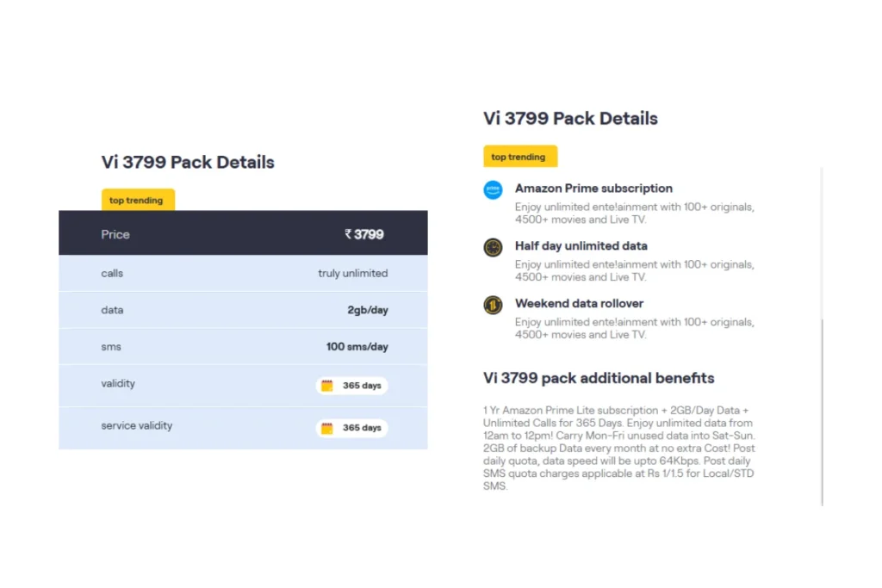The image size is (882, 588).
Task: Click the Amazon Prime subscription icon
Action: pyautogui.click(x=493, y=189)
